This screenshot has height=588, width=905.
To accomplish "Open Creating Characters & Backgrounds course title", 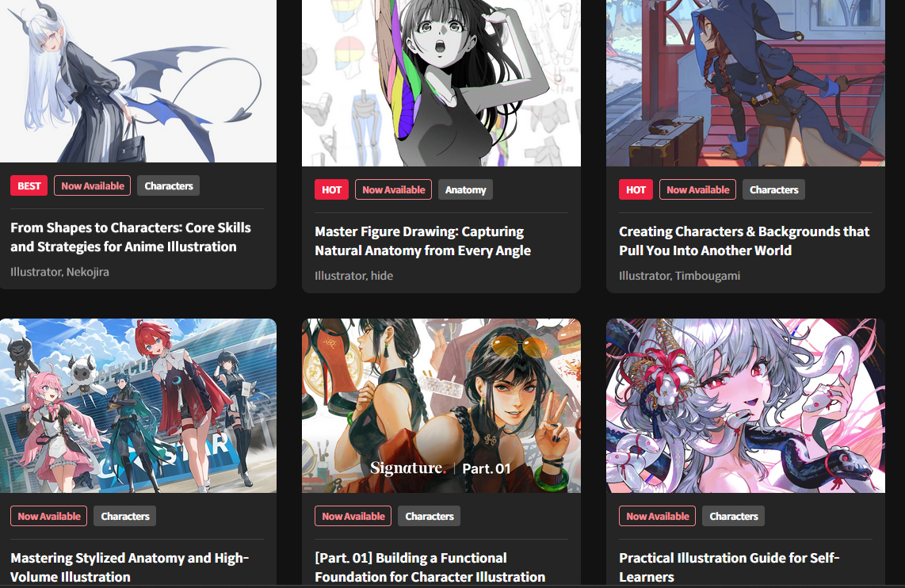I will (744, 241).
